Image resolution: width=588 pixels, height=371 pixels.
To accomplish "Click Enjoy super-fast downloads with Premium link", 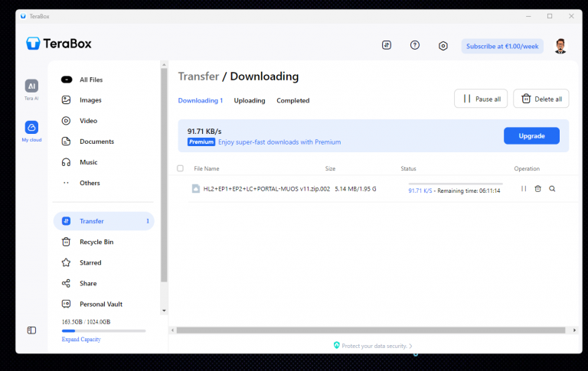I will pos(279,142).
